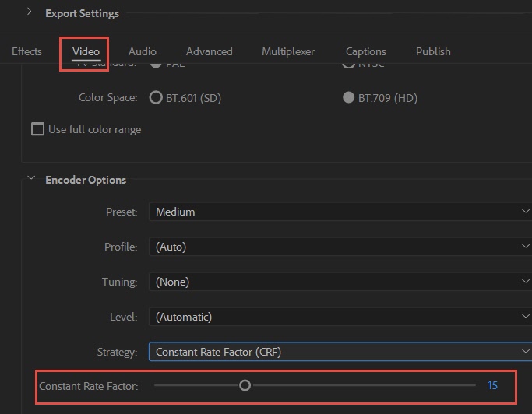Open the Strategy dropdown showing CRF

340,352
